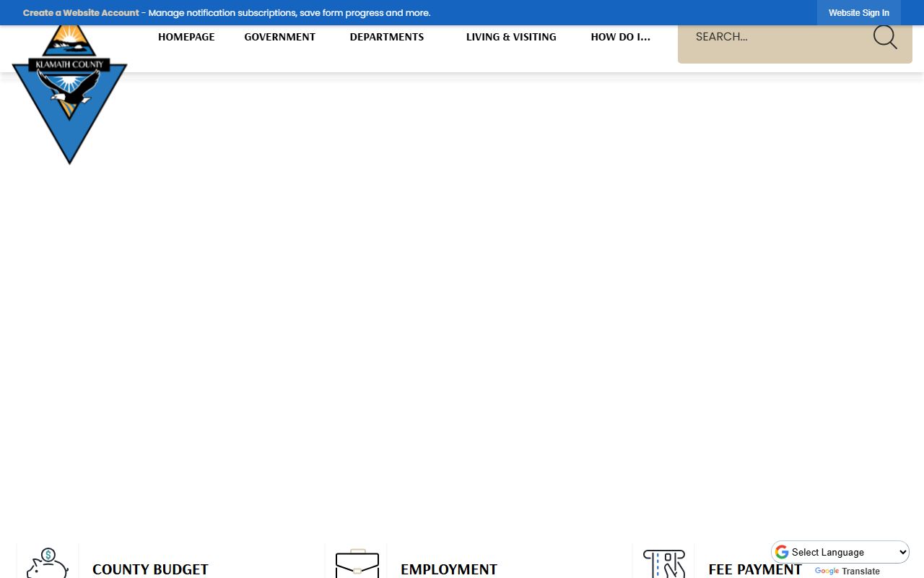Screen dimensions: 924x578
Task: Open the Living & Visiting menu
Action: 511,37
